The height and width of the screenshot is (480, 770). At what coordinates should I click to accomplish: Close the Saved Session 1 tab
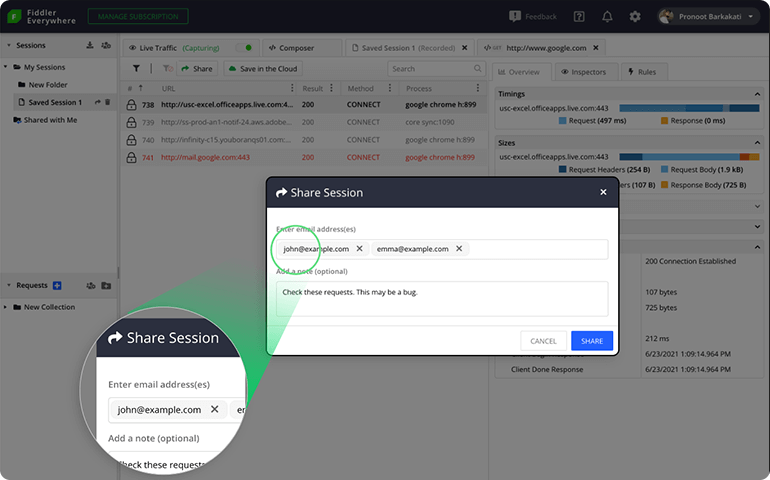[x=465, y=48]
